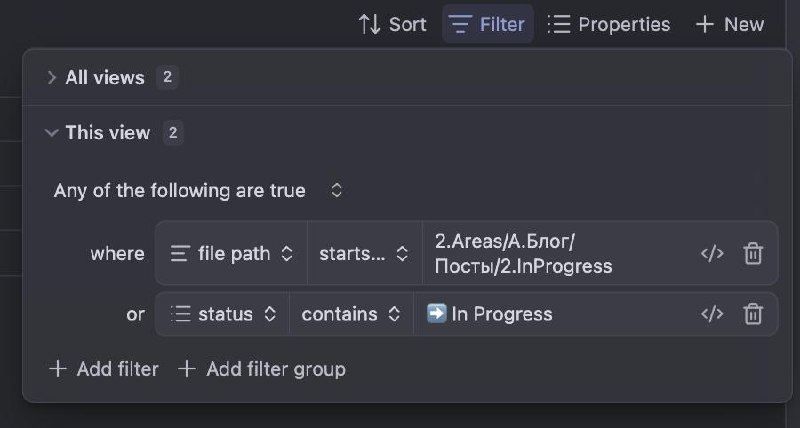Edit the 'In Progress' status value field

tap(550, 314)
